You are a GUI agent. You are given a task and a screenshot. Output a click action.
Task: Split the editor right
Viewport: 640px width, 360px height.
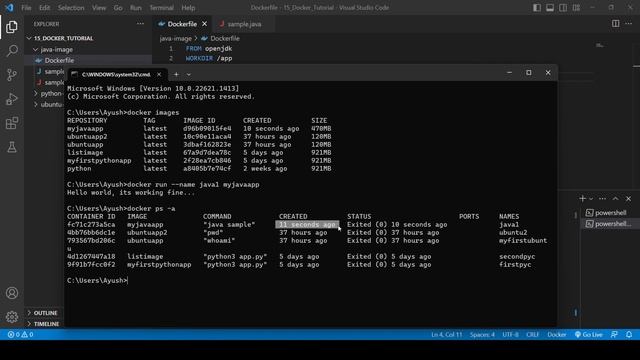coord(616,24)
